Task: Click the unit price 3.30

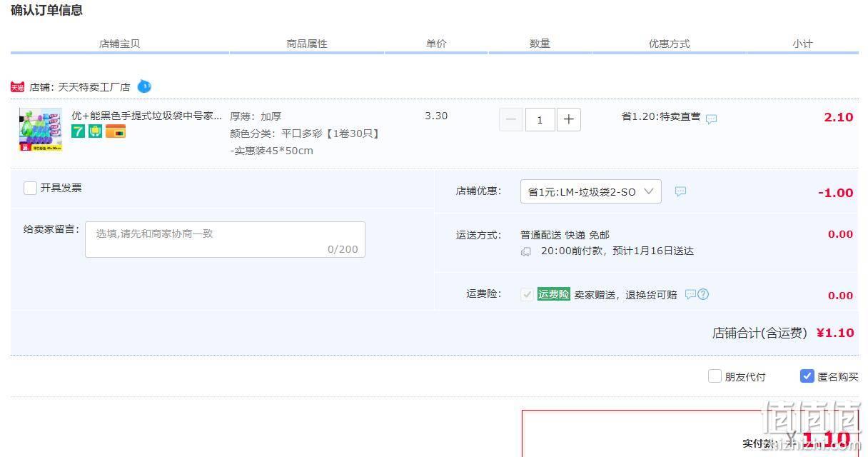Action: click(x=436, y=116)
